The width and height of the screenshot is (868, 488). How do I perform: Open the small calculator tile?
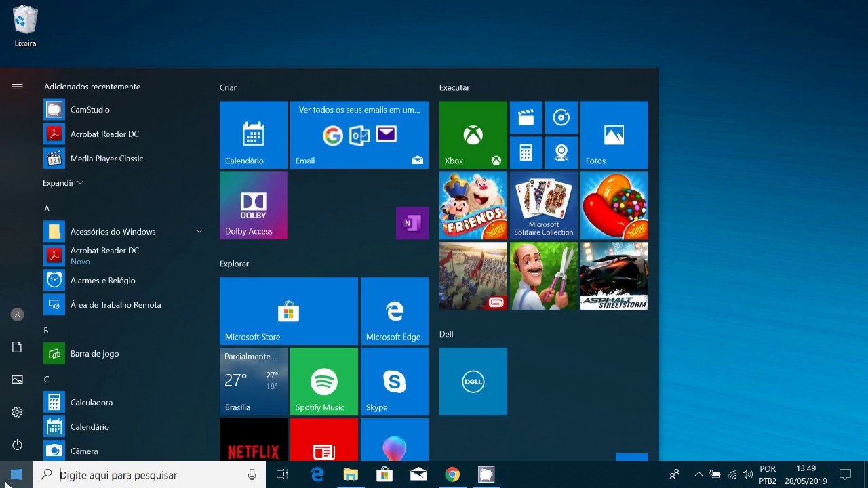(x=526, y=152)
